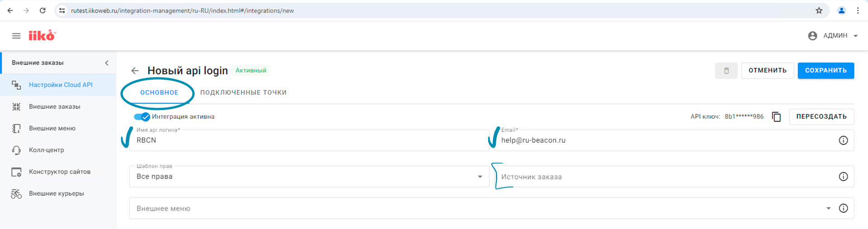Click the Сохранить button
The height and width of the screenshot is (229, 868).
[826, 71]
